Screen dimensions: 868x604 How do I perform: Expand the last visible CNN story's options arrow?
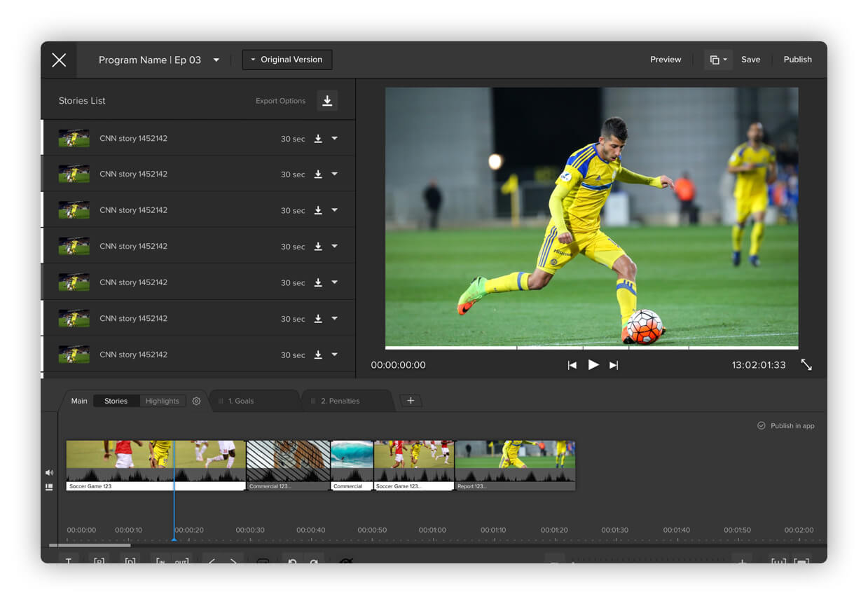coord(335,355)
